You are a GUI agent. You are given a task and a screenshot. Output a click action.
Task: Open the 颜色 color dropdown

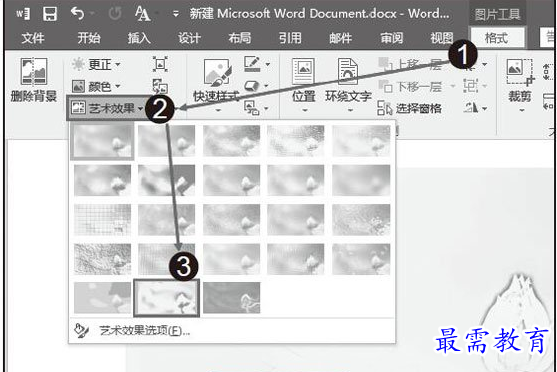pyautogui.click(x=96, y=86)
